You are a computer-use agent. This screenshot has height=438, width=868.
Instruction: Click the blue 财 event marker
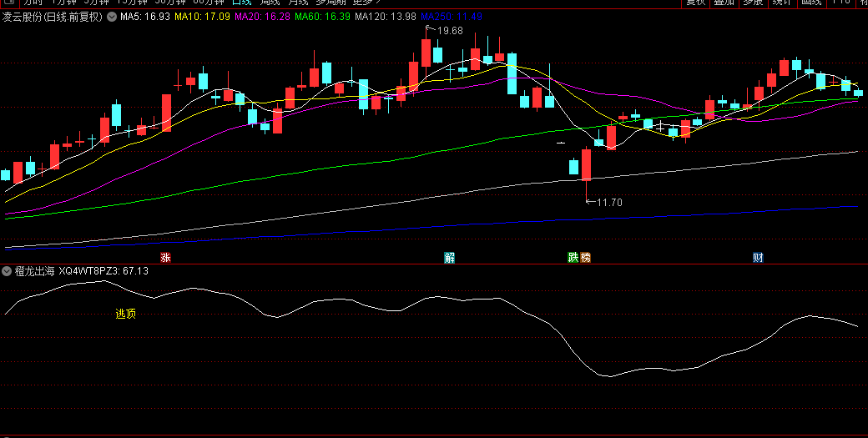point(758,257)
